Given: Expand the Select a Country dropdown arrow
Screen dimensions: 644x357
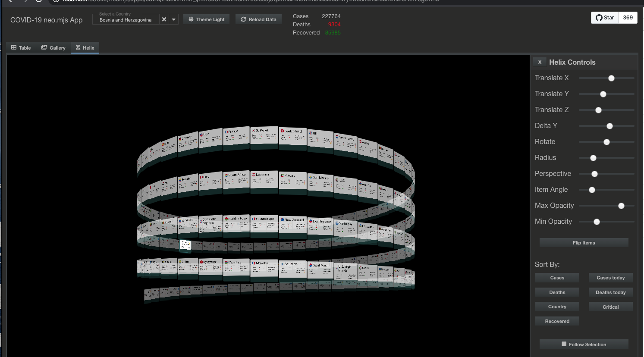Looking at the screenshot, I should click(174, 19).
